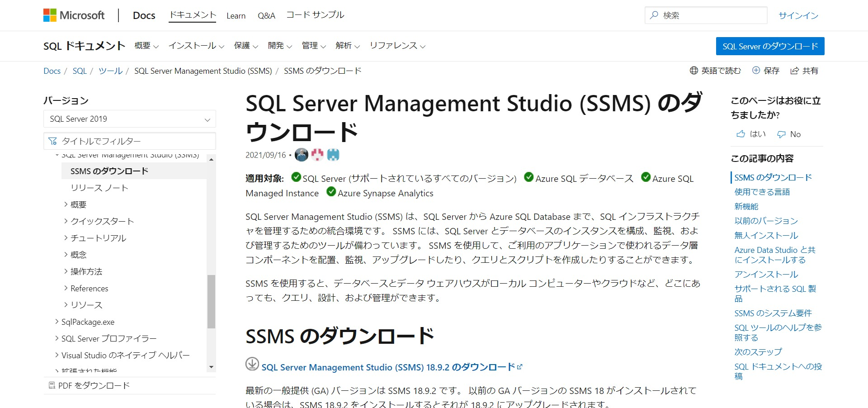Click the タイトルでフィルター input field
This screenshot has height=408, width=868.
coord(130,141)
